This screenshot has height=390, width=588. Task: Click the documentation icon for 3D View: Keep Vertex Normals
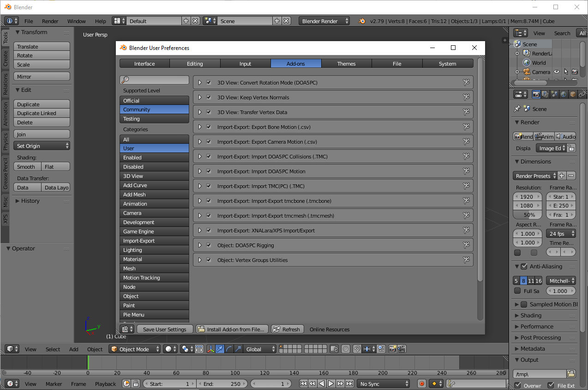pos(467,97)
